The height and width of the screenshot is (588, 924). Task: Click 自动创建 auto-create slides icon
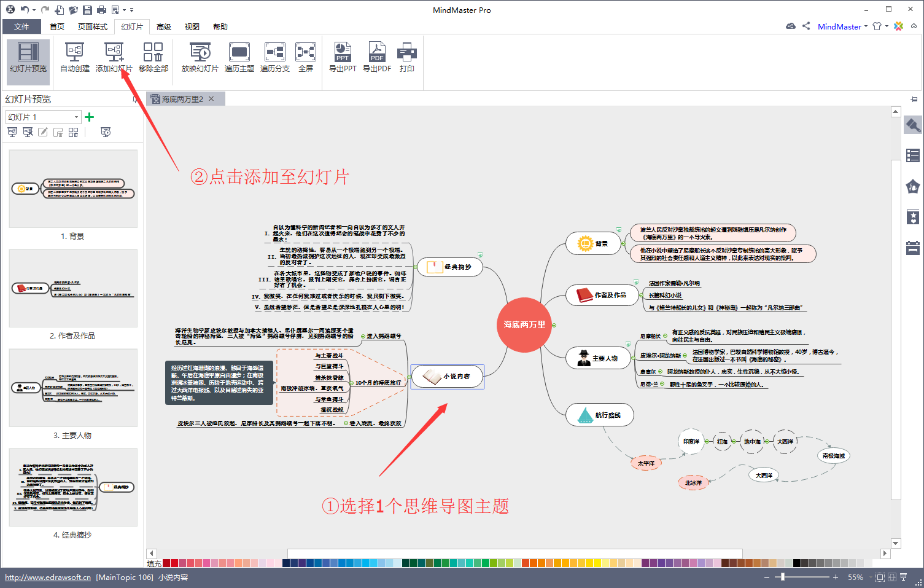pos(75,57)
